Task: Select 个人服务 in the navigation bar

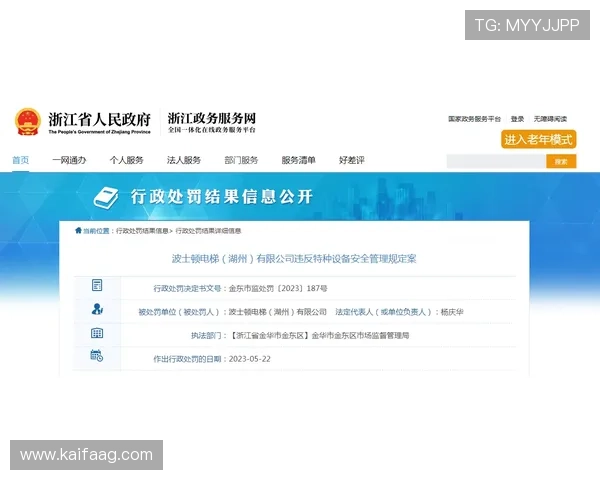Action: coord(127,160)
